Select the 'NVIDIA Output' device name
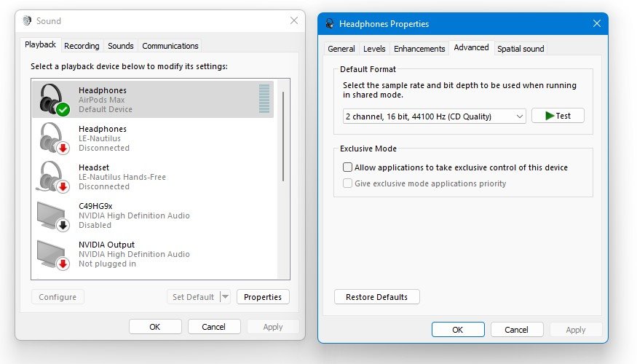Image resolution: width=637 pixels, height=364 pixels. (106, 245)
